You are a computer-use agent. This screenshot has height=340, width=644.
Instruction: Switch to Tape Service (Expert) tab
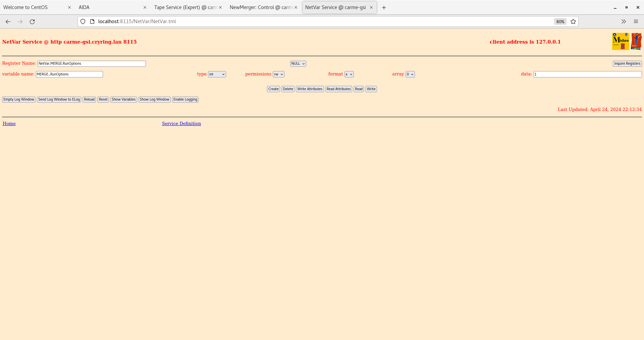pos(189,7)
